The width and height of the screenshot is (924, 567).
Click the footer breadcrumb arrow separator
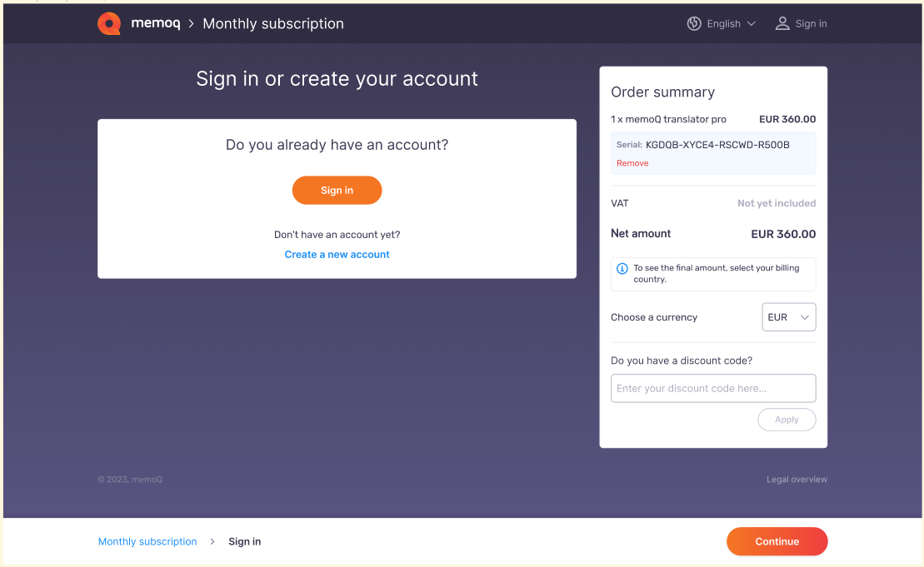[212, 541]
